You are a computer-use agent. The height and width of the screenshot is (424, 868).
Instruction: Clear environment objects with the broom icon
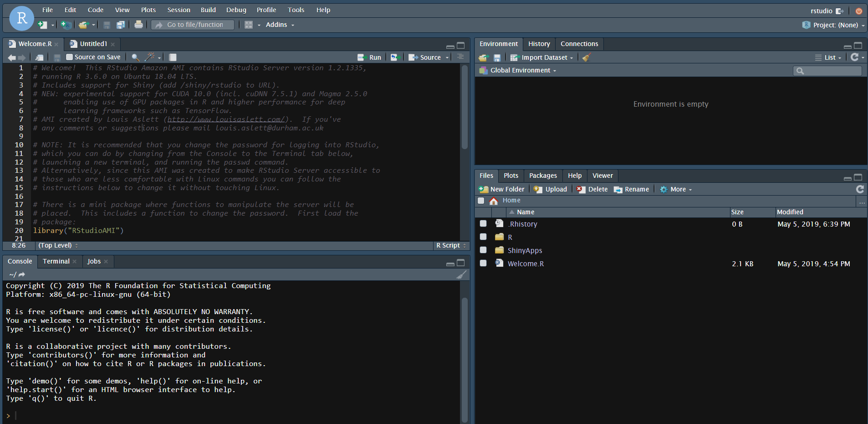click(587, 57)
